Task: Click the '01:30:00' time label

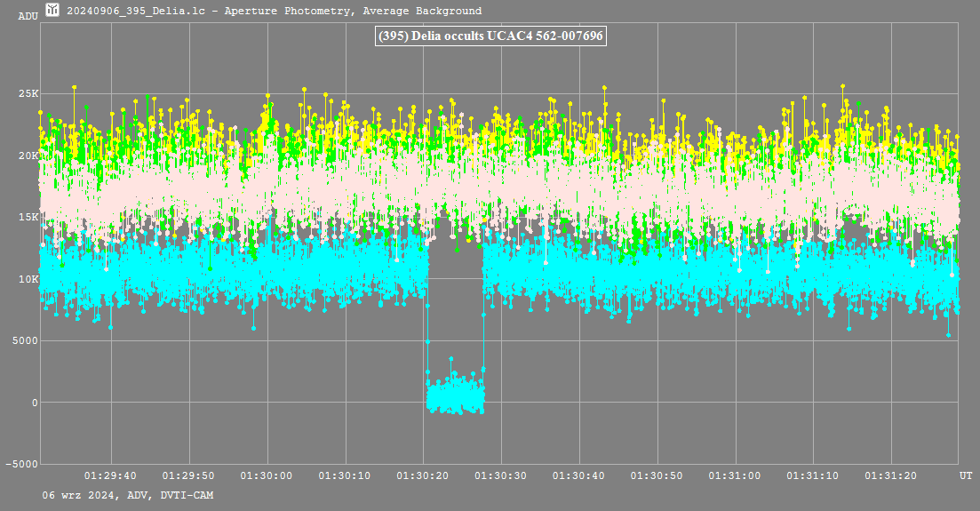Action: pos(267,476)
